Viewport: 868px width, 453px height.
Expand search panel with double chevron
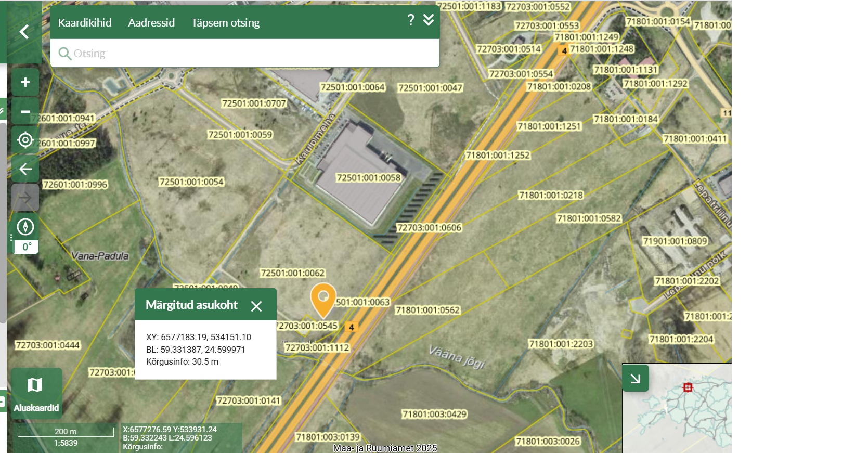(x=429, y=20)
